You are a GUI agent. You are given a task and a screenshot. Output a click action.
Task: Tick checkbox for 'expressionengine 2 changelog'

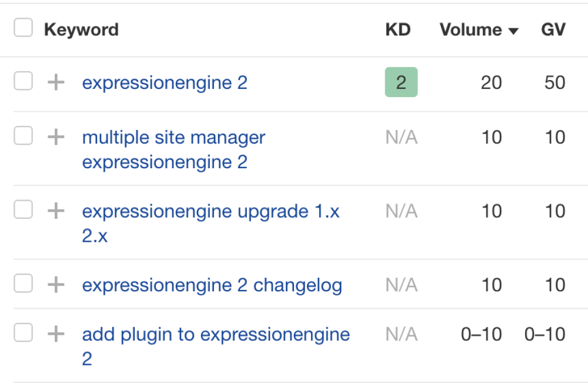point(23,284)
